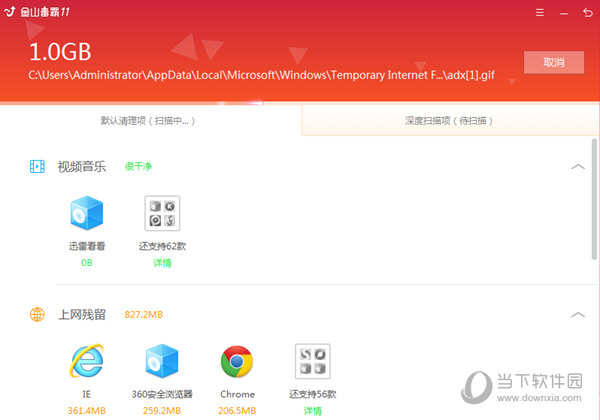Switch to 深度扫描项 tab

point(448,120)
